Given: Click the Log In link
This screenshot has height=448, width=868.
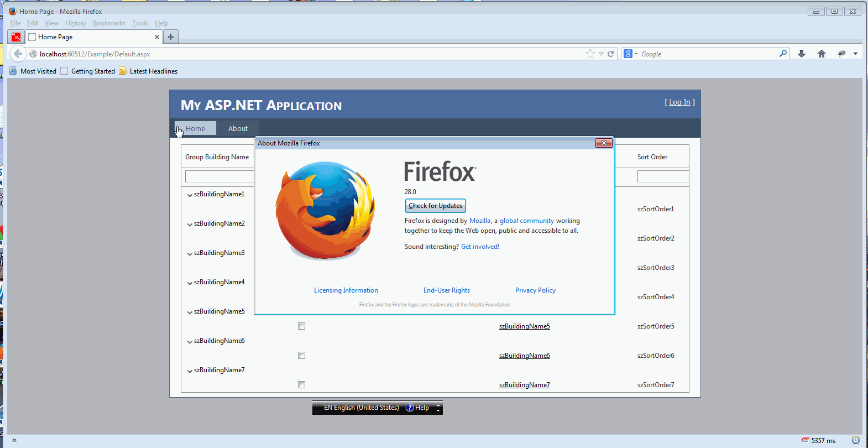Looking at the screenshot, I should (x=679, y=102).
